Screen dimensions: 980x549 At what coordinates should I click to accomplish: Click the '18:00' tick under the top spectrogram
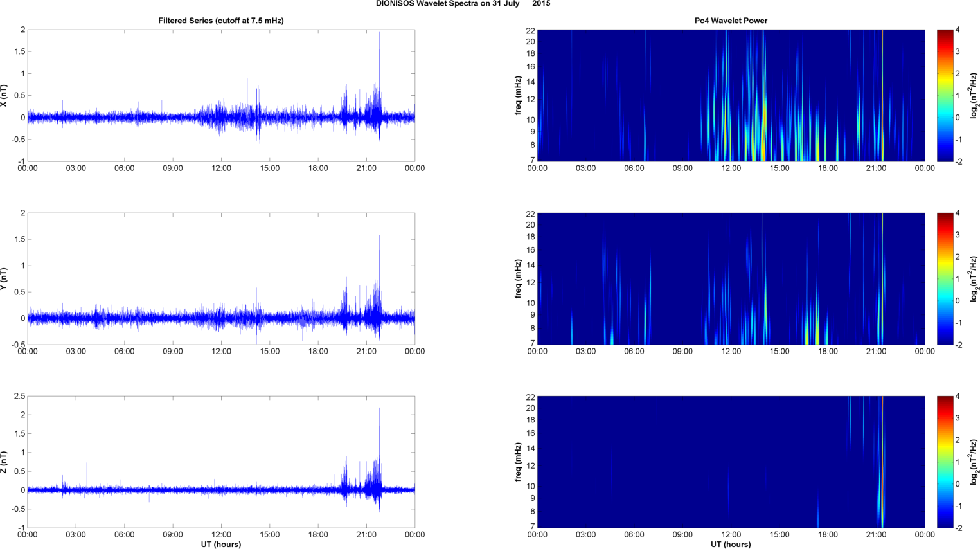tap(828, 168)
